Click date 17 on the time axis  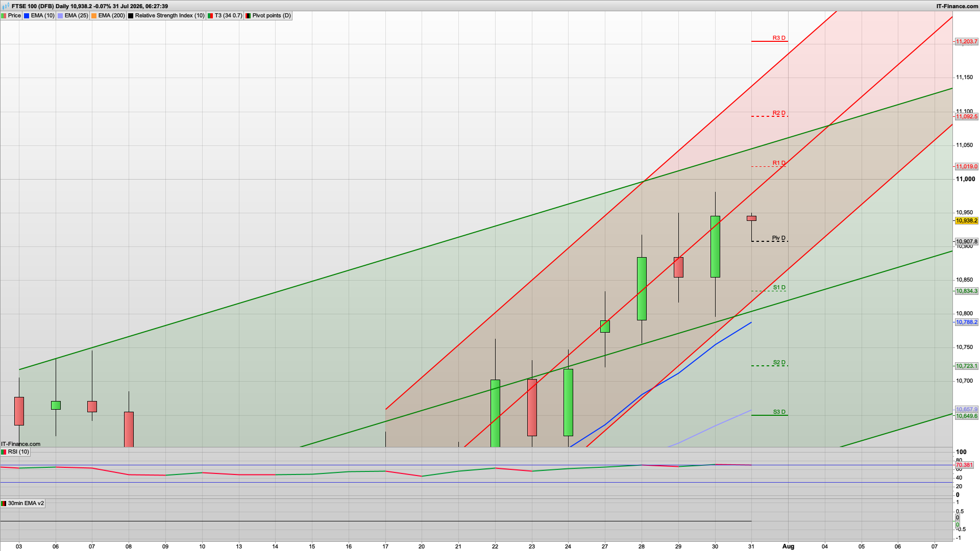385,546
